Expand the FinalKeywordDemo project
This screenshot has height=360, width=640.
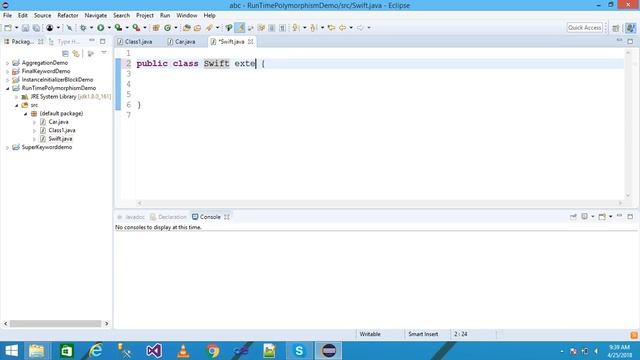click(7, 71)
